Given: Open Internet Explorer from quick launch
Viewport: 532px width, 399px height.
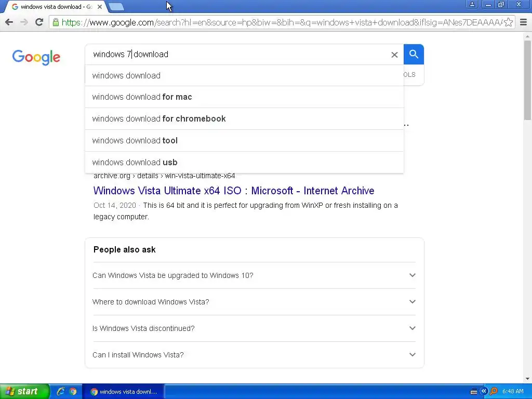Looking at the screenshot, I should click(x=61, y=392).
